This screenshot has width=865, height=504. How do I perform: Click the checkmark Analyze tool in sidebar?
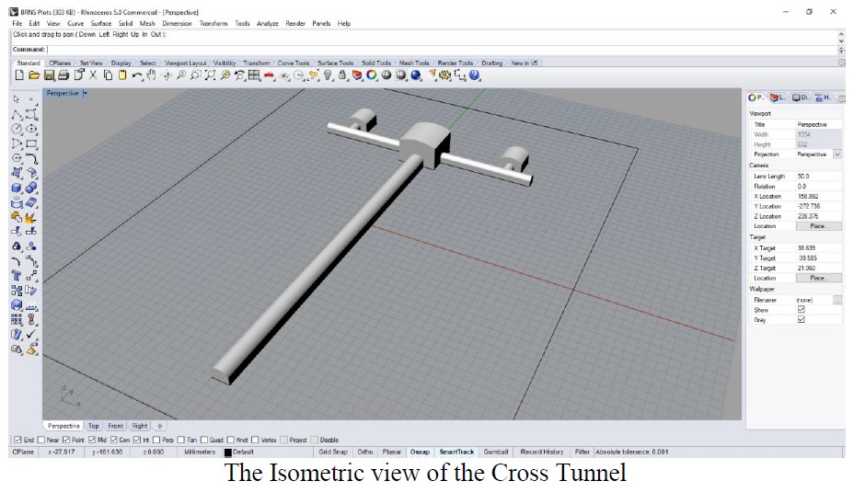click(31, 334)
